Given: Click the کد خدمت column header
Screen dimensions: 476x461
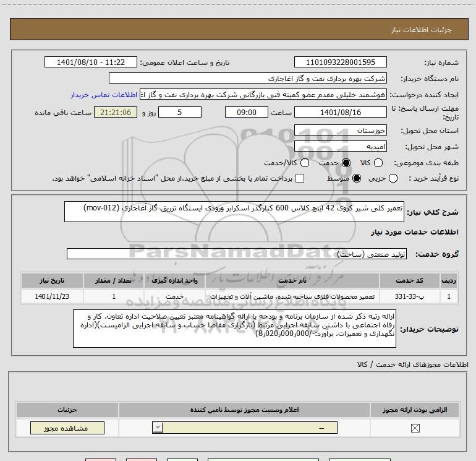Looking at the screenshot, I should [409, 280].
